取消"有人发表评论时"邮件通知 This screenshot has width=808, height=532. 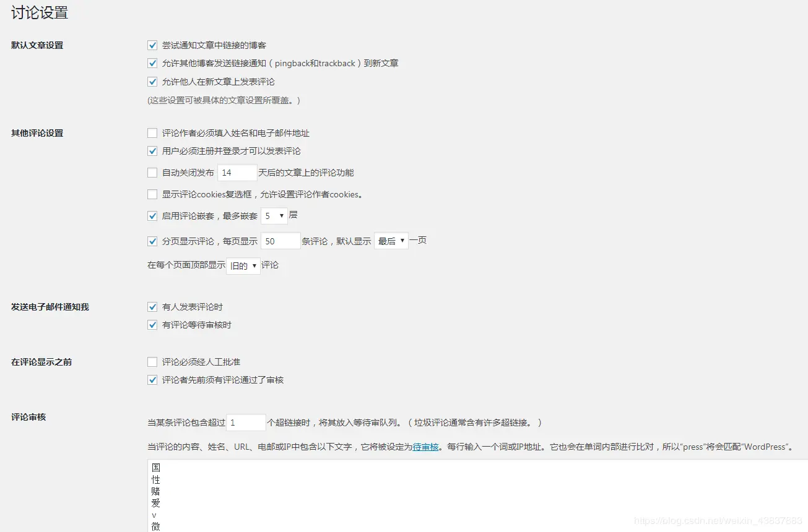[152, 306]
